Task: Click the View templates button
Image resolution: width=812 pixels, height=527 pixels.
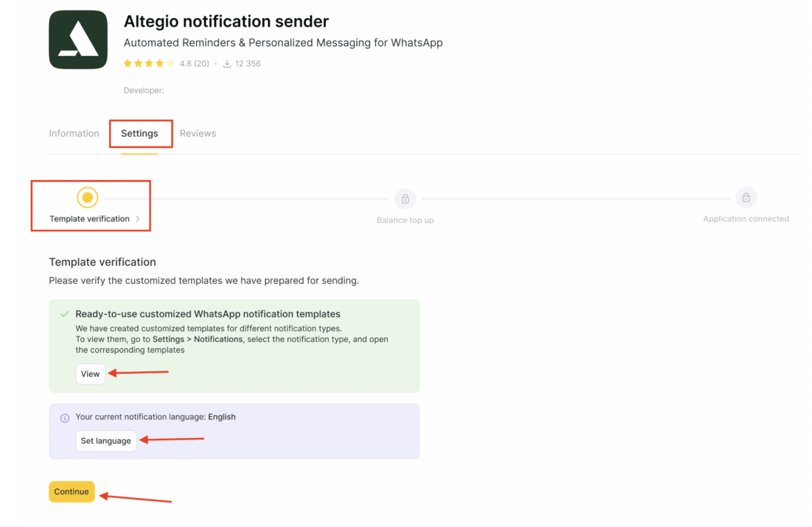Action: pos(90,374)
